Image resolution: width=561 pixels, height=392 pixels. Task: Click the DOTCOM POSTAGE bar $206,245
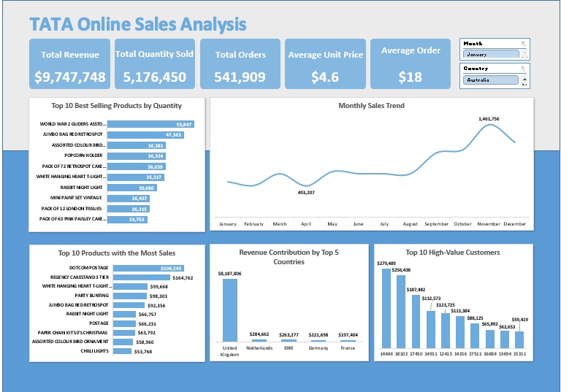(x=148, y=268)
